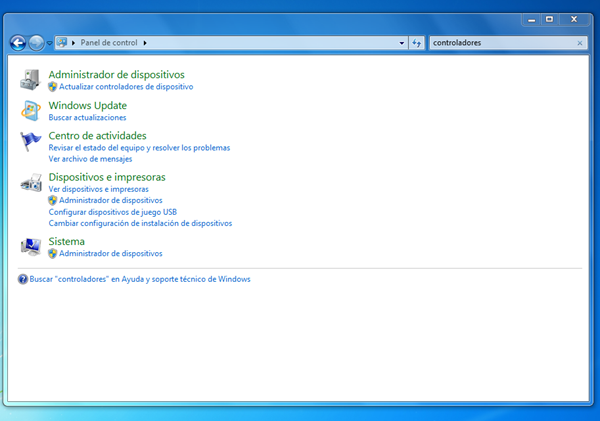Open the recent pages dropdown arrow
This screenshot has width=600, height=421.
(x=49, y=43)
